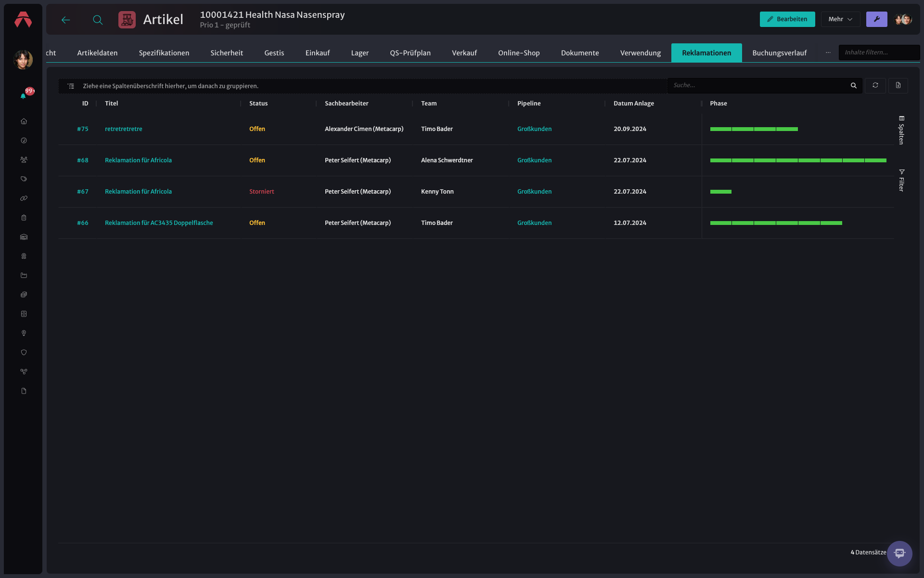Image resolution: width=924 pixels, height=578 pixels.
Task: Switch to the QS-Prüfplan tab
Action: click(x=410, y=53)
